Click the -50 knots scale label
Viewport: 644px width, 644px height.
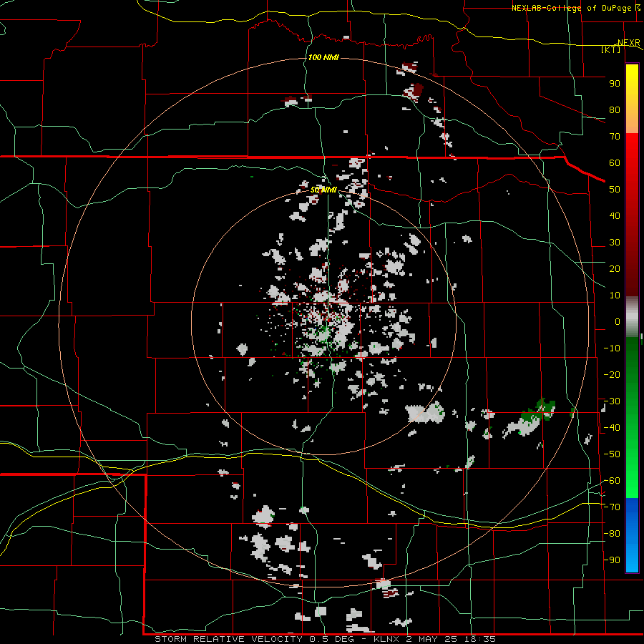tap(612, 454)
